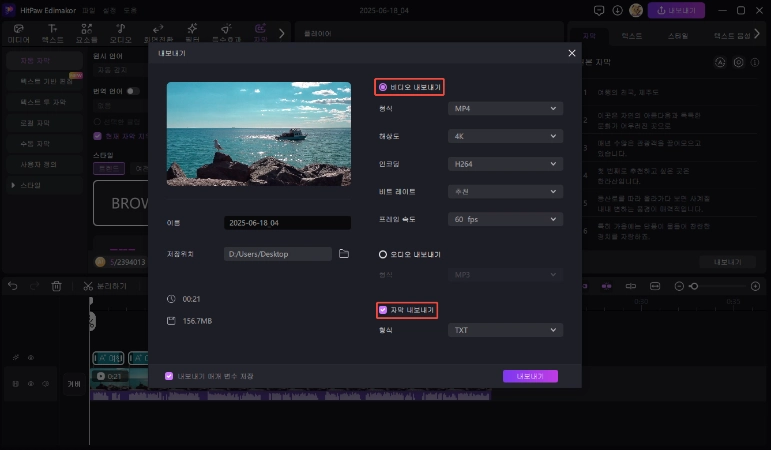Open the feedback message icon in title bar
Image resolution: width=771 pixels, height=450 pixels.
[x=599, y=10]
